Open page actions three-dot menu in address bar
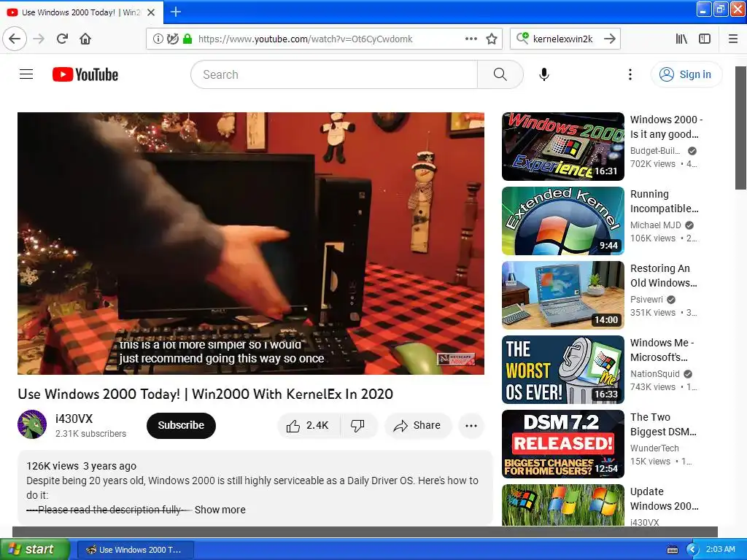Screen dimensions: 747x560 click(471, 39)
